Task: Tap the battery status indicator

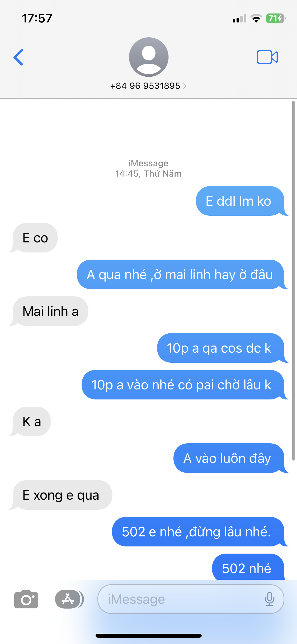Action: [276, 19]
